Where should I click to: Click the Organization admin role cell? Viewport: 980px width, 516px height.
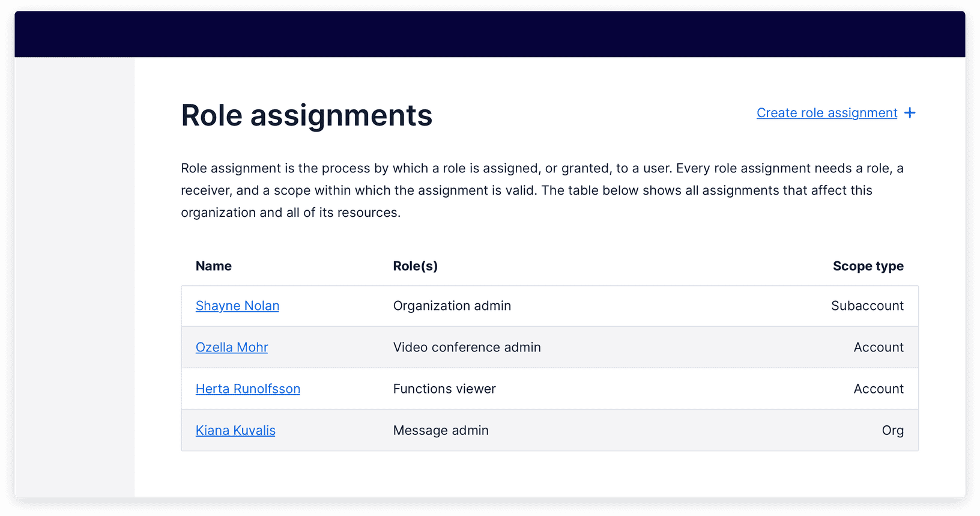click(x=452, y=306)
